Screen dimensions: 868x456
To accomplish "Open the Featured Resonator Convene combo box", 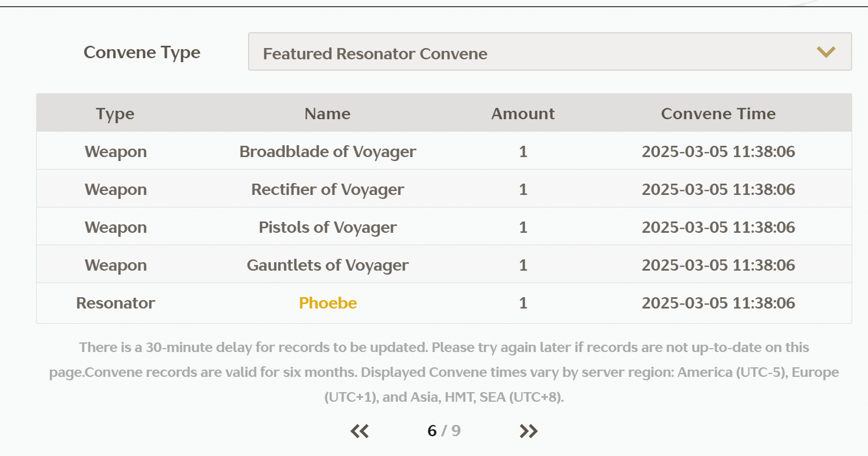I will (x=550, y=51).
